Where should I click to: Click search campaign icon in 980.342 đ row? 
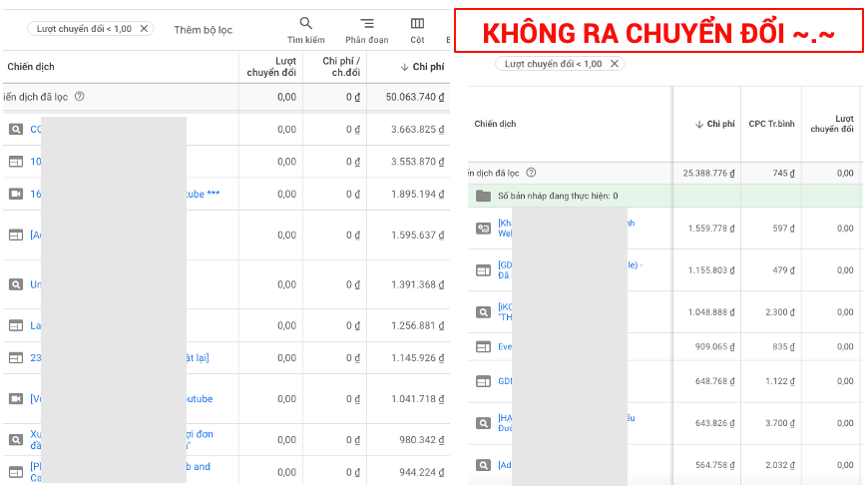click(x=16, y=440)
